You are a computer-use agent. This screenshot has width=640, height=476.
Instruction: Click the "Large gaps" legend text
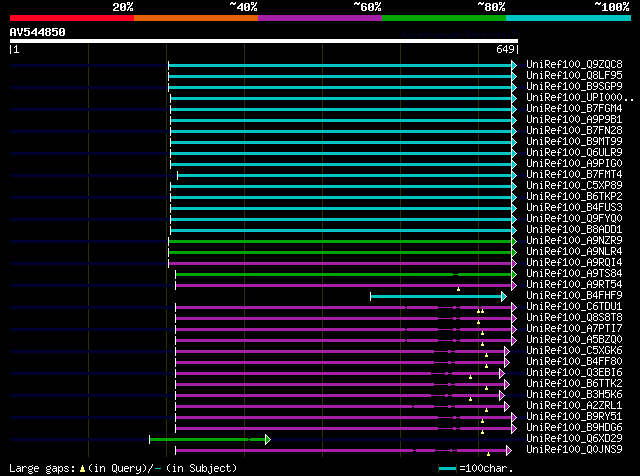pos(42,468)
